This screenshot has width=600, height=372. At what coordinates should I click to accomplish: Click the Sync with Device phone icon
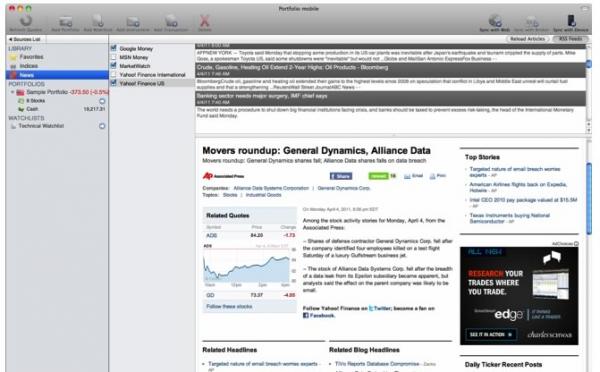point(571,20)
